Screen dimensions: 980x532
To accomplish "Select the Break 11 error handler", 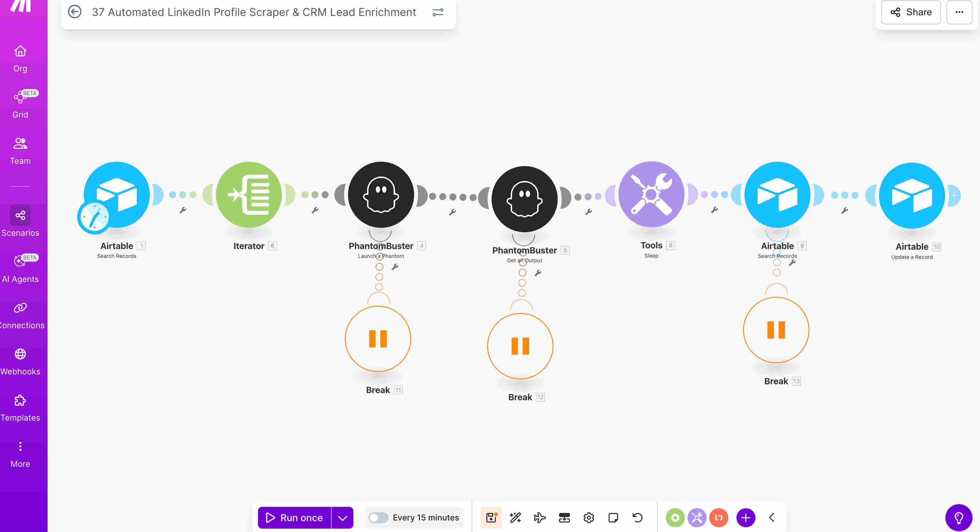I will [378, 339].
